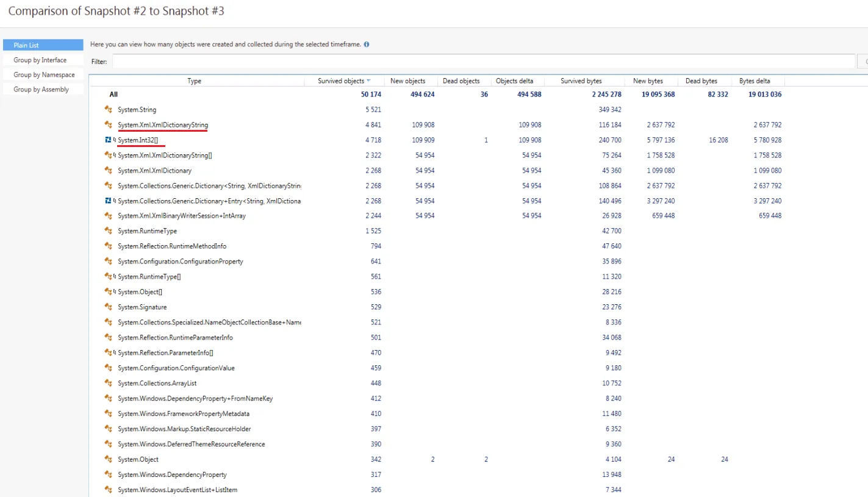Click the icon beside DependencyProperty+FromNameKey
Screen dimensions: 868x497
109,399
